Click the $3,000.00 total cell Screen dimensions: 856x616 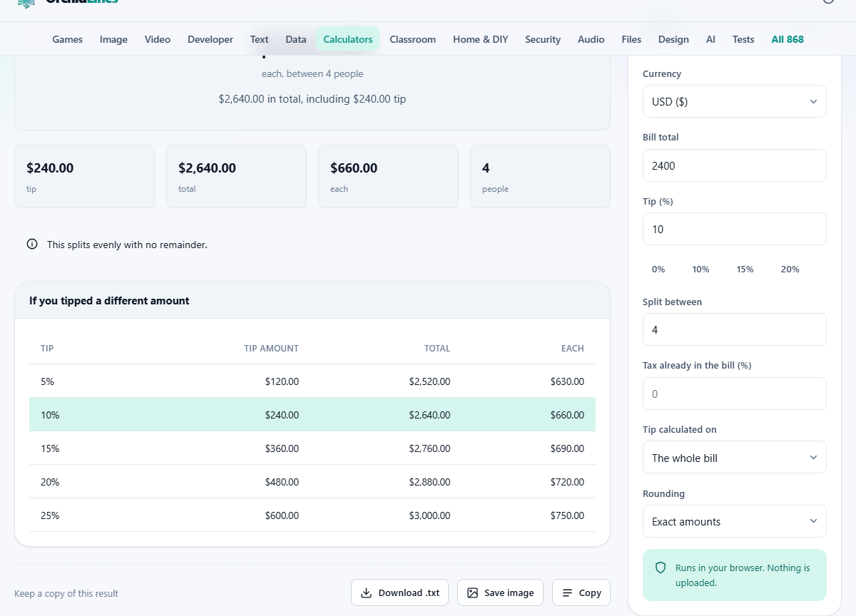(429, 515)
